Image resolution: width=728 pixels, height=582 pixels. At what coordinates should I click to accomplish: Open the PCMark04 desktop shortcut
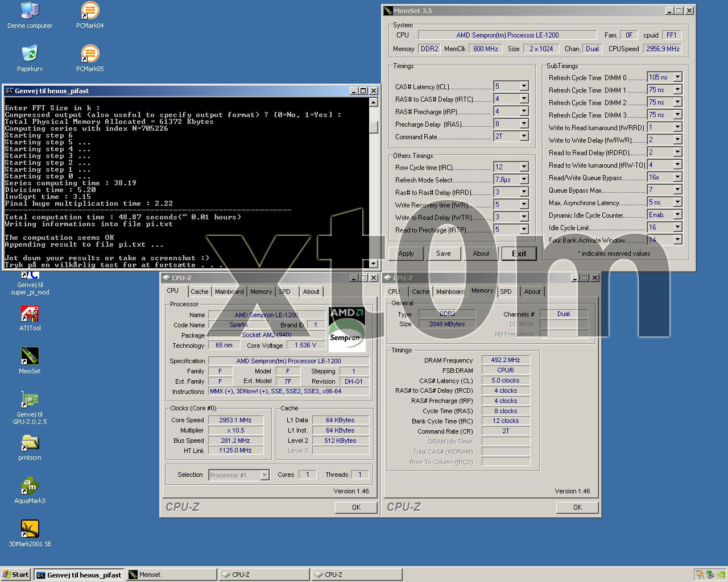[89, 15]
